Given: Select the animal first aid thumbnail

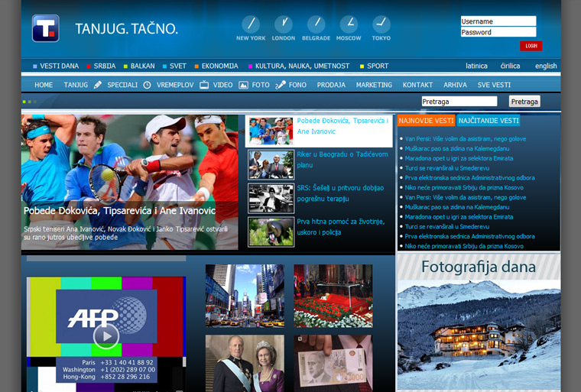Looking at the screenshot, I should [271, 232].
